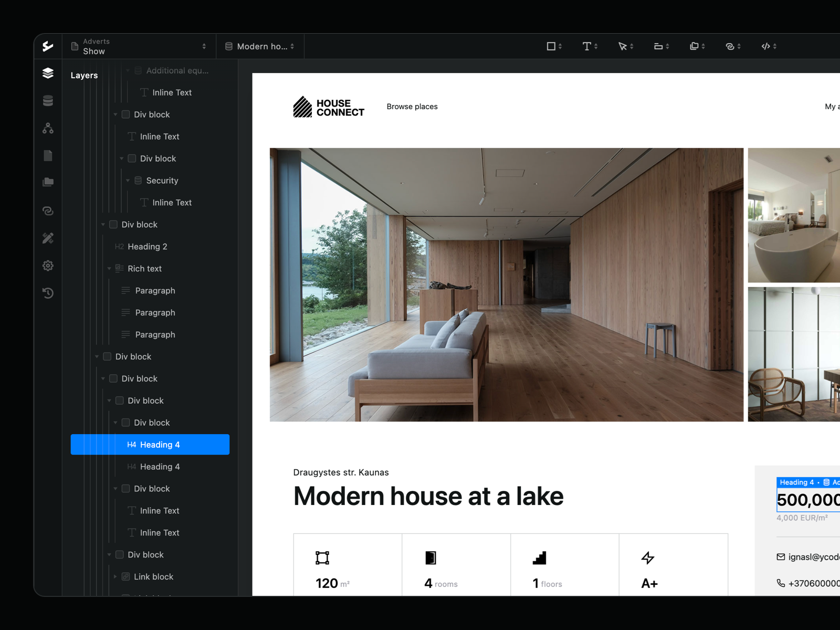Collapse the Rich text layer
This screenshot has height=630, width=840.
(x=109, y=268)
